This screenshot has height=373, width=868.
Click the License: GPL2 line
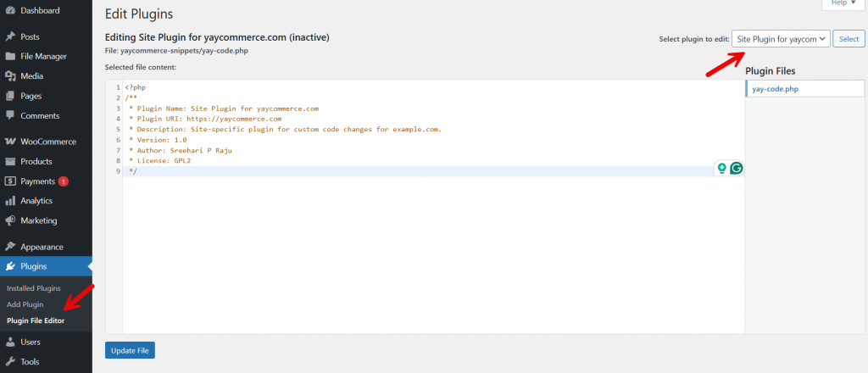coord(159,161)
